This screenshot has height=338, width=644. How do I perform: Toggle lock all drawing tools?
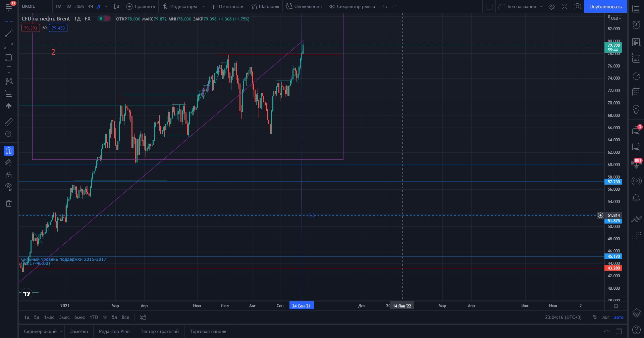[x=9, y=175]
